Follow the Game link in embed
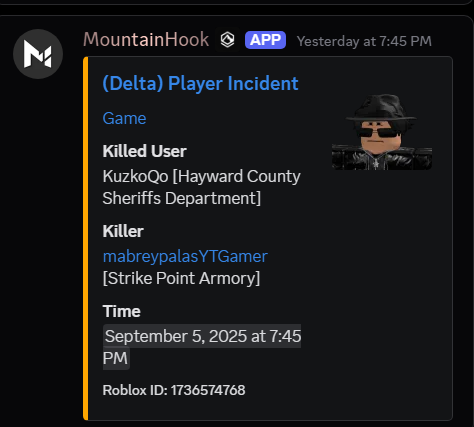The height and width of the screenshot is (427, 474). point(124,118)
